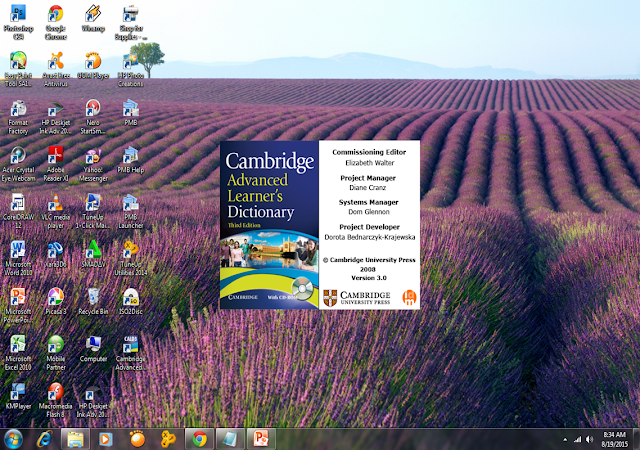
Task: Launch the Microsoft Word 2010 desktop shortcut
Action: point(18,259)
